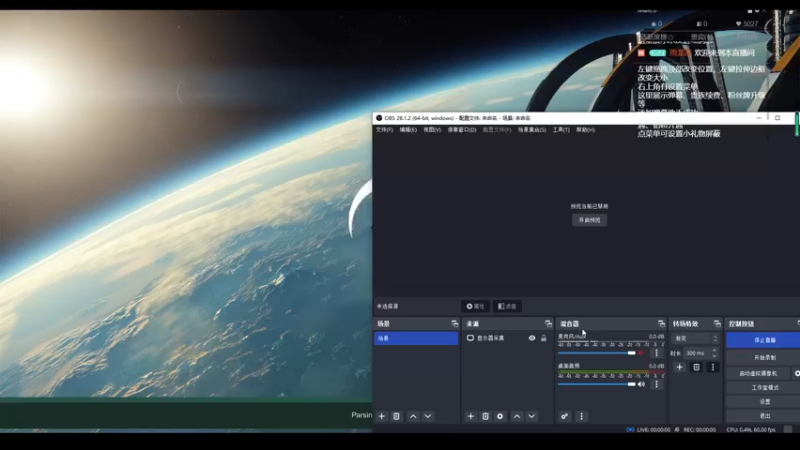
Task: Open source properties via the Sources gear icon
Action: (x=500, y=416)
